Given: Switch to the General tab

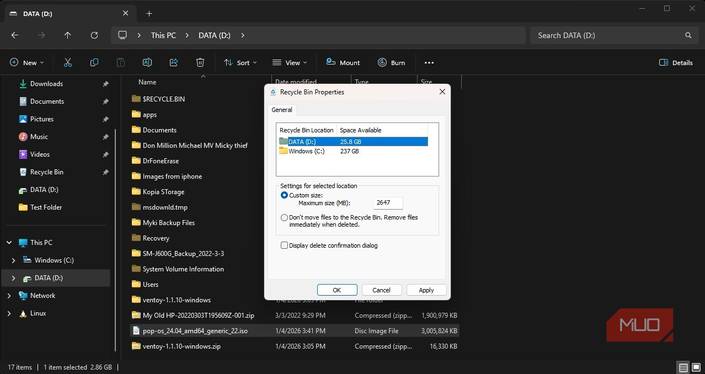Looking at the screenshot, I should 281,110.
